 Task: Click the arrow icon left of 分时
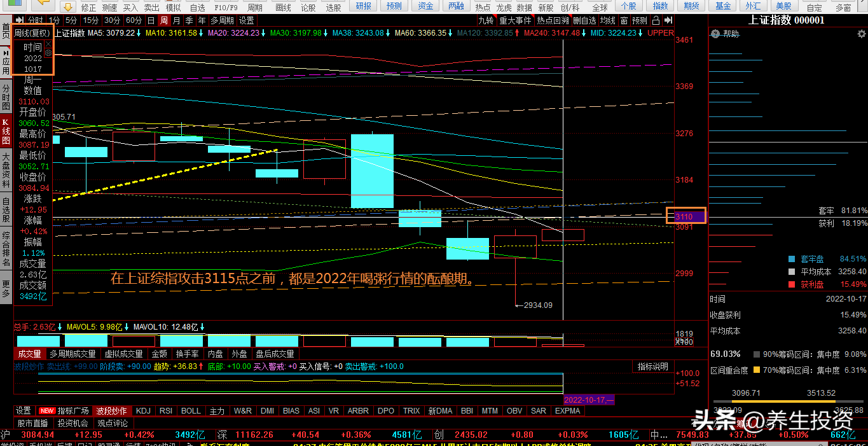[x=18, y=20]
